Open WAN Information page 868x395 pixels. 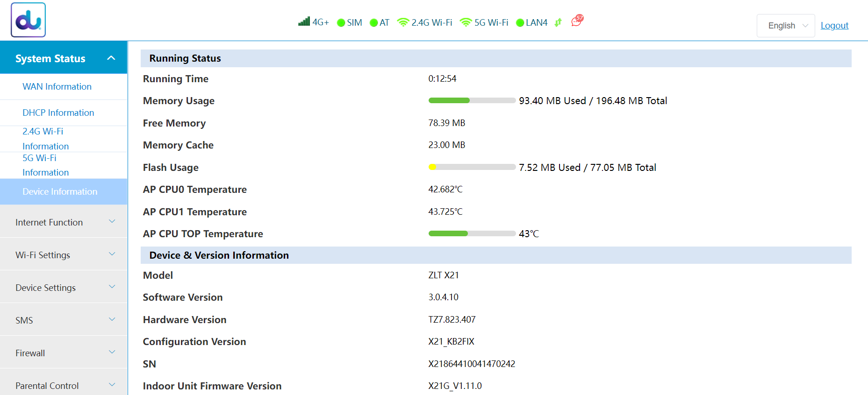point(57,86)
